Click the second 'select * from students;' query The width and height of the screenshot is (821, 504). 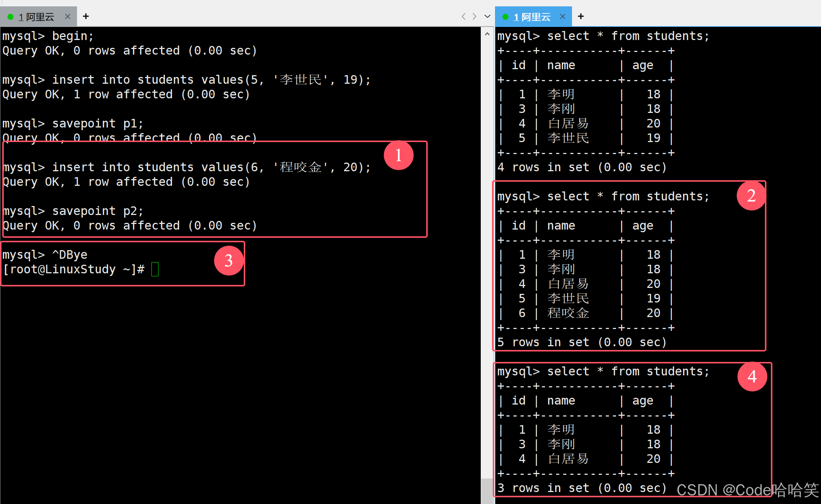tap(603, 197)
